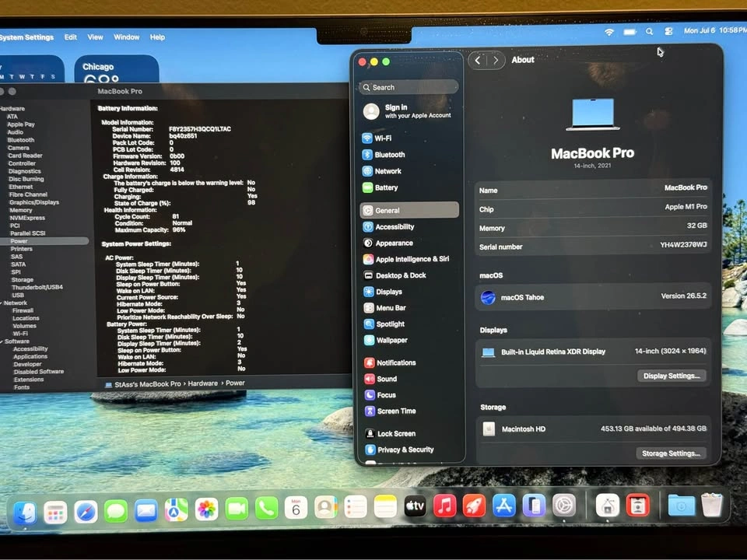Go back in System Settings navigation
This screenshot has height=560, width=747.
pos(478,60)
